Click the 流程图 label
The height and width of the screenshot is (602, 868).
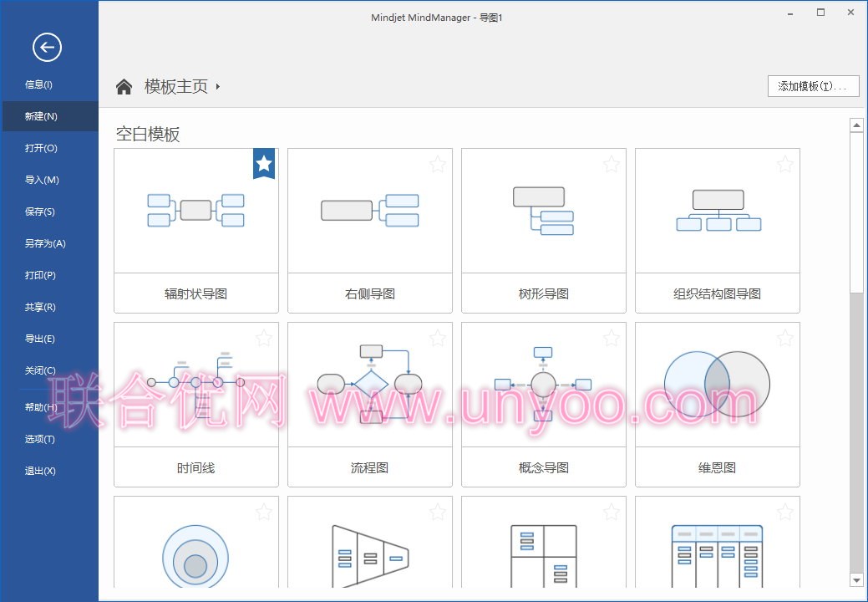click(370, 468)
